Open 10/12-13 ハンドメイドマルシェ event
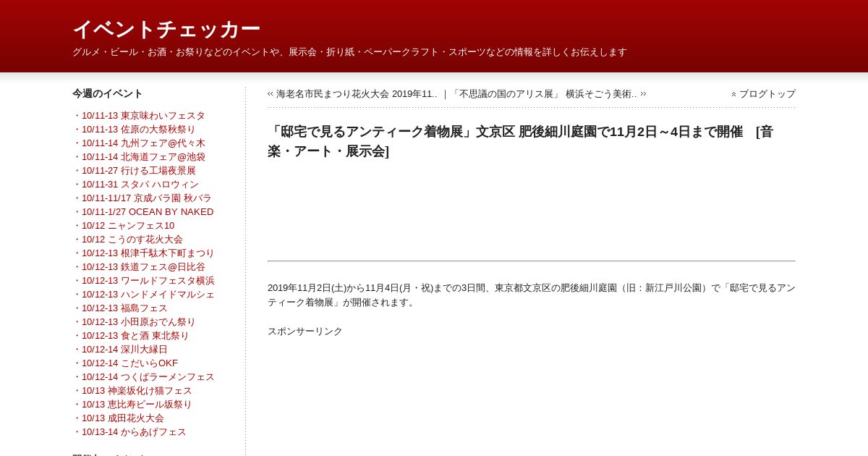The image size is (868, 456). [x=148, y=295]
